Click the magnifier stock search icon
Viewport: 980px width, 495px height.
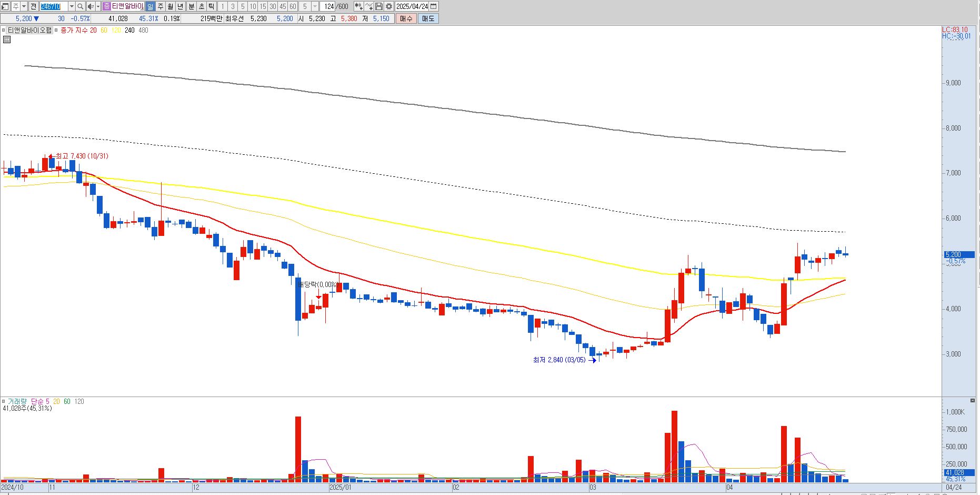(x=81, y=6)
